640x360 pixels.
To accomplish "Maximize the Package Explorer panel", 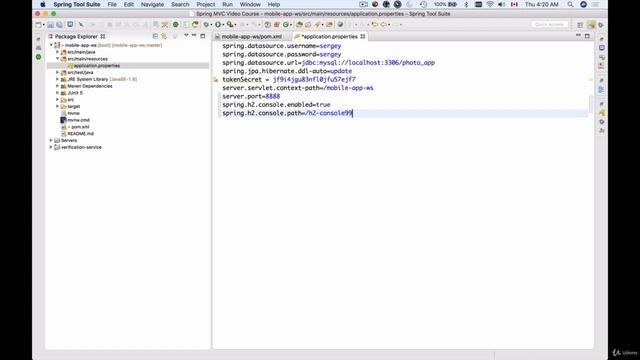I will point(203,36).
